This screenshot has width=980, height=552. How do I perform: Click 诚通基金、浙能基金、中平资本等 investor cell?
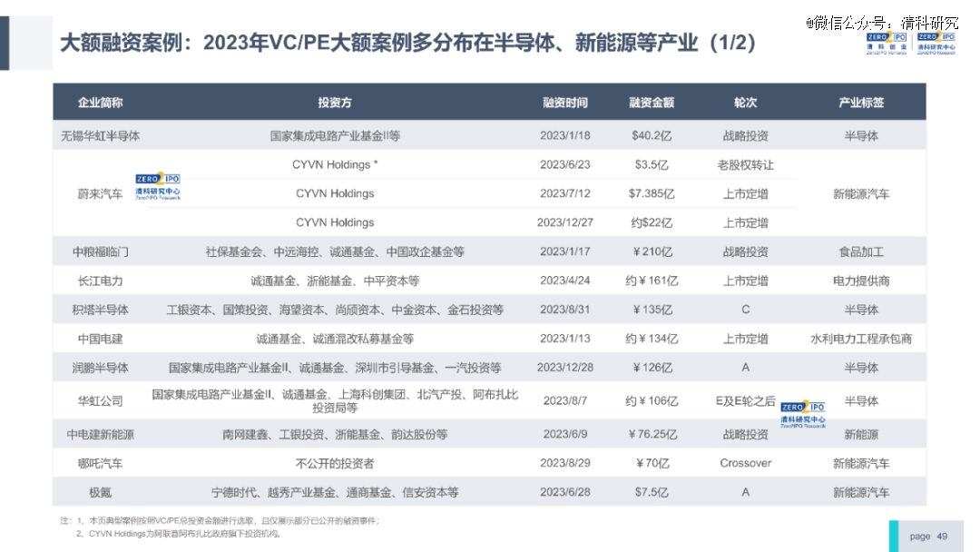(334, 281)
